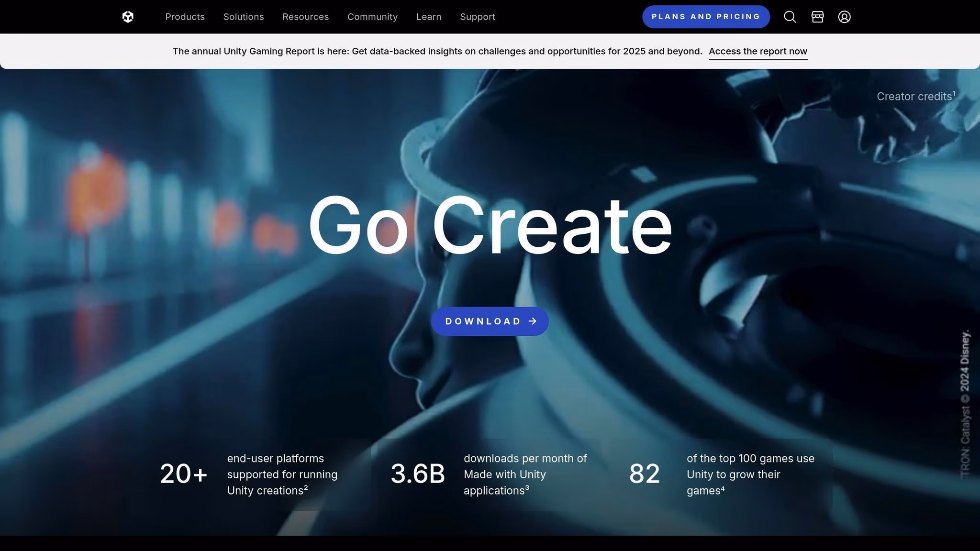Click the Unity cube logo
The height and width of the screenshot is (551, 980).
[x=128, y=17]
